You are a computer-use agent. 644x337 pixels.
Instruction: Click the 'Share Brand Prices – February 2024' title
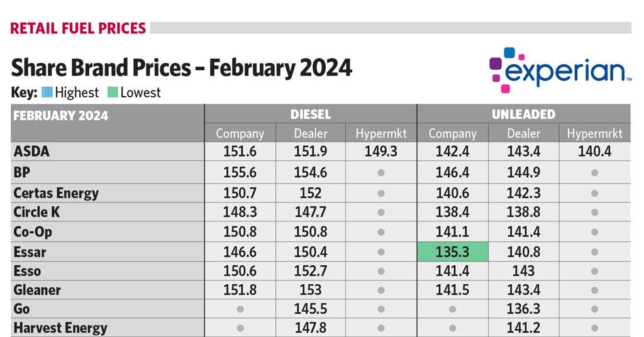pos(182,68)
